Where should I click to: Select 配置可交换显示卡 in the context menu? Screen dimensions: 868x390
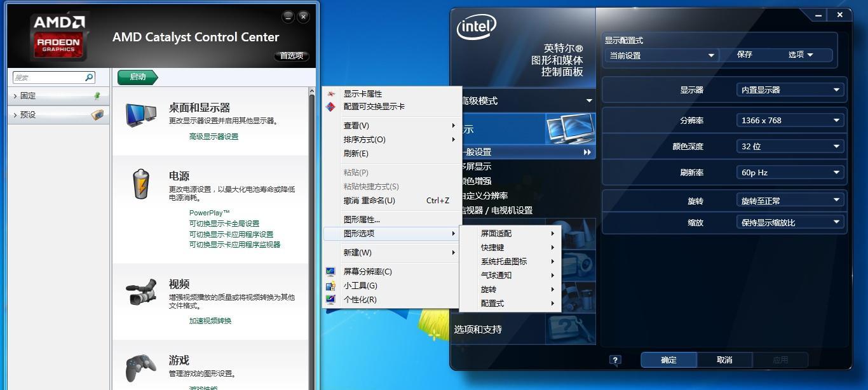[x=391, y=107]
